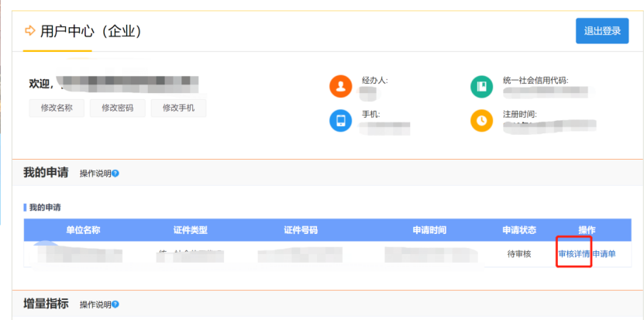This screenshot has width=644, height=320.
Task: Click the help icon beside 我的申请 操作说明
Action: pos(115,174)
